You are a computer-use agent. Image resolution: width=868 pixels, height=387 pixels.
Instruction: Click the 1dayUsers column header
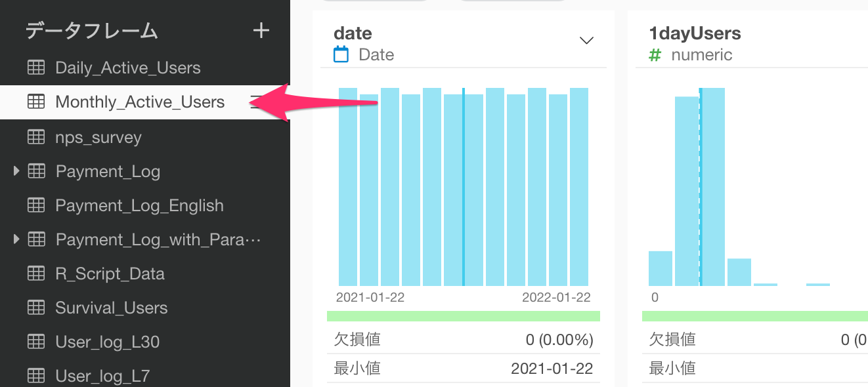[695, 33]
